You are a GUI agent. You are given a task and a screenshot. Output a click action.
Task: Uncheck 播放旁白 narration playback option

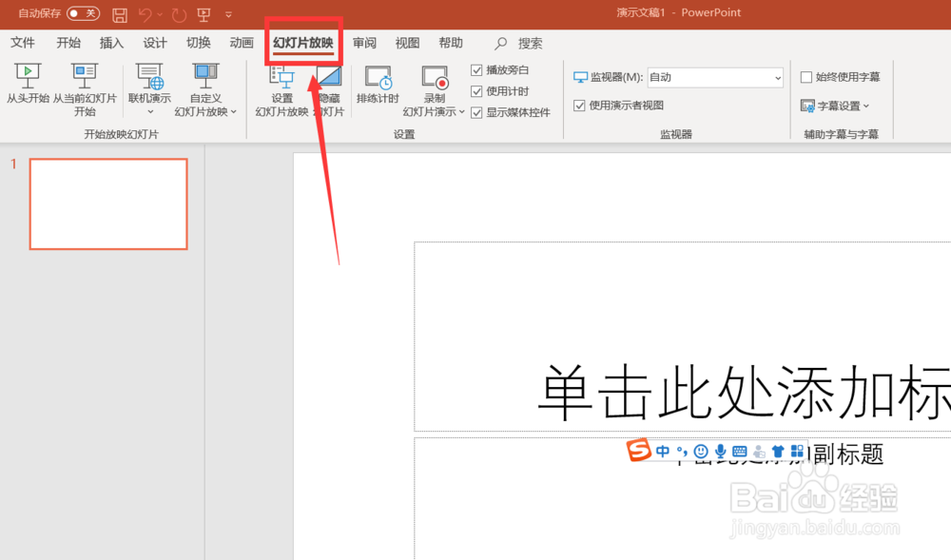click(x=476, y=69)
